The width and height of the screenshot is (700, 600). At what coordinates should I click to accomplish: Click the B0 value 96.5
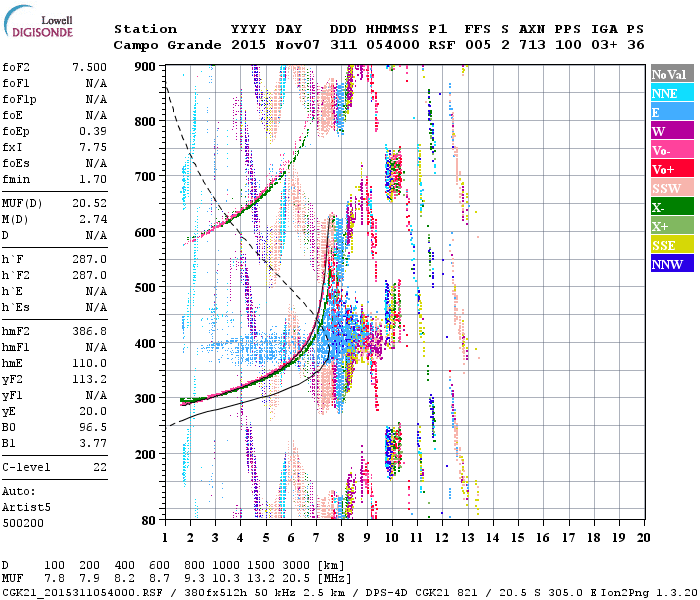[93, 428]
